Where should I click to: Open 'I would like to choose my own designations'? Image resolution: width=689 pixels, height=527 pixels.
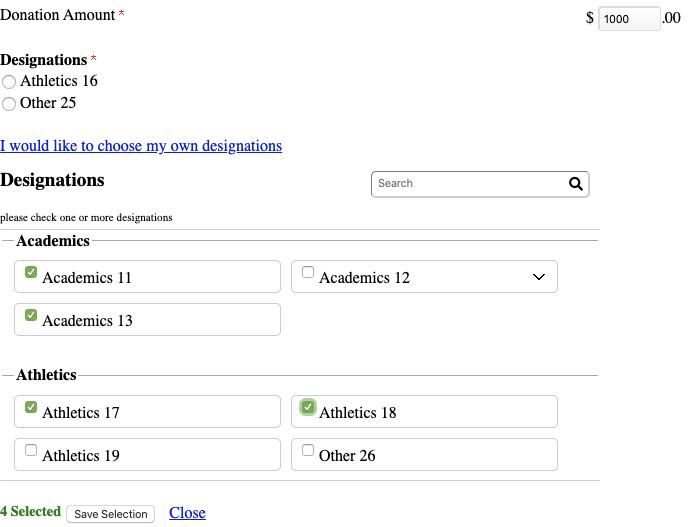coord(141,146)
